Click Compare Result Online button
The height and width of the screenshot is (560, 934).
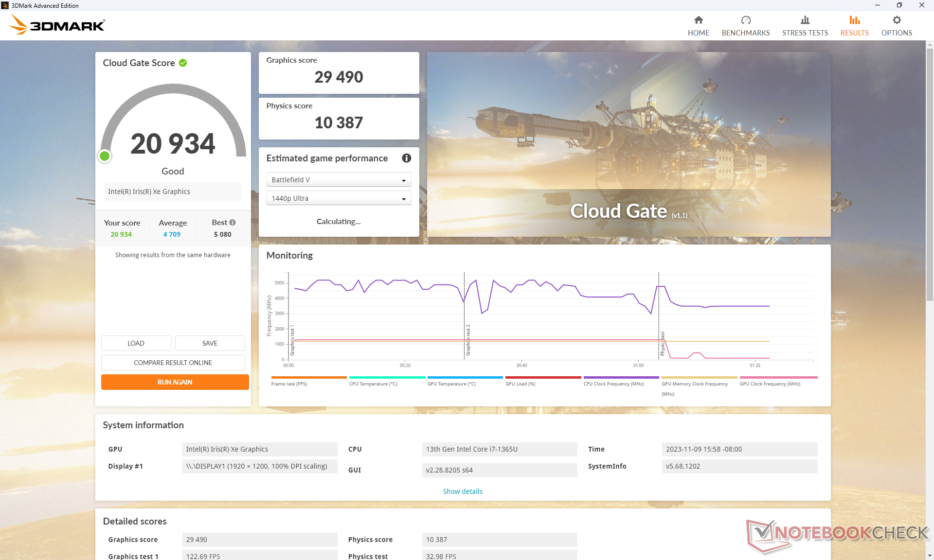[x=173, y=363]
